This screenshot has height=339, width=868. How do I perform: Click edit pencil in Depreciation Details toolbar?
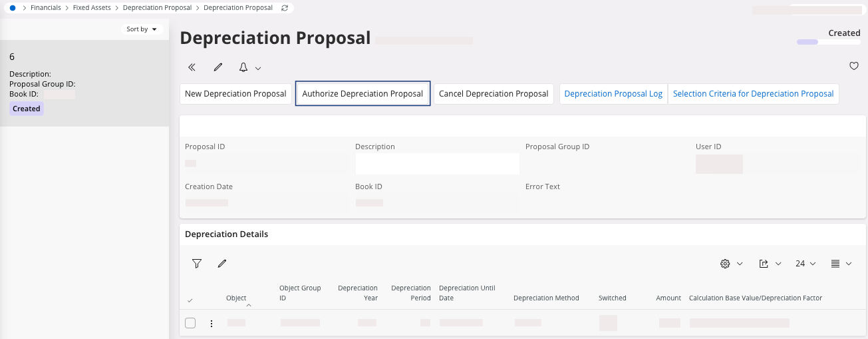click(x=222, y=264)
